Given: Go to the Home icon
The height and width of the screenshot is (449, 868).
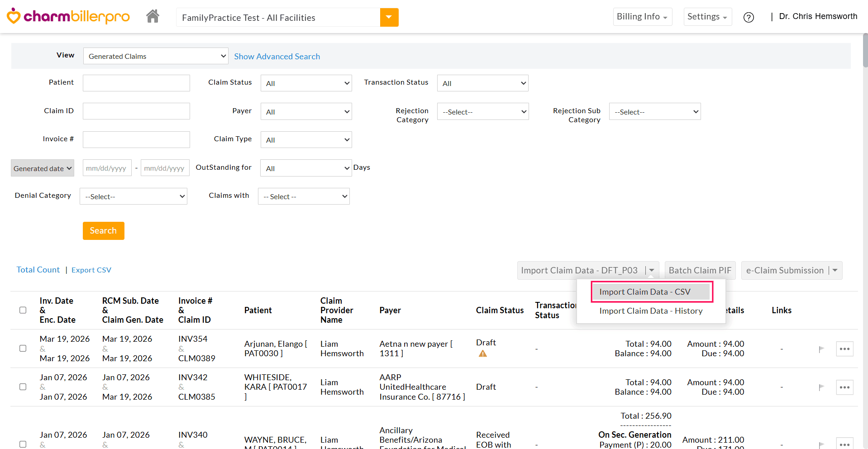Looking at the screenshot, I should tap(153, 16).
